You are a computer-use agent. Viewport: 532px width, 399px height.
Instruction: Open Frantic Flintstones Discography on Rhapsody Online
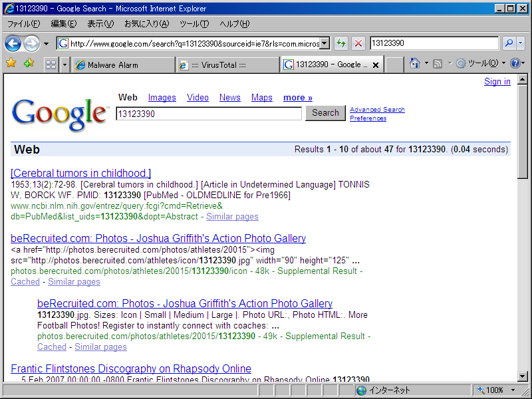(x=131, y=368)
